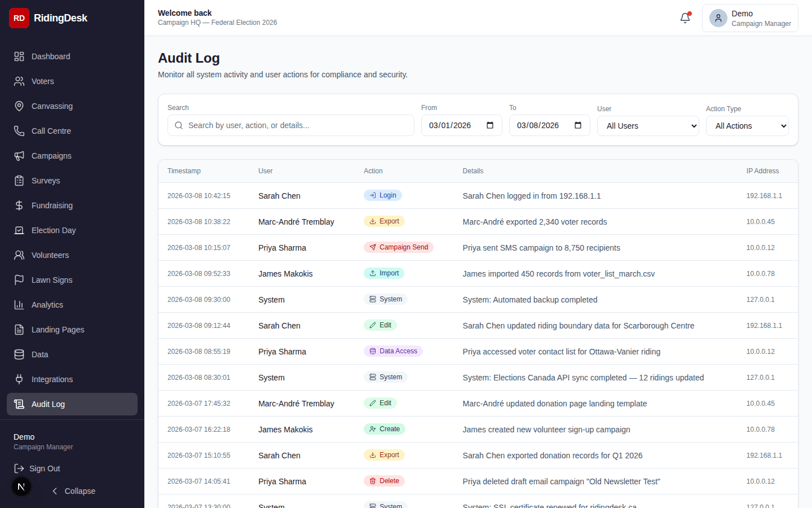Click Sign Out

[43, 468]
